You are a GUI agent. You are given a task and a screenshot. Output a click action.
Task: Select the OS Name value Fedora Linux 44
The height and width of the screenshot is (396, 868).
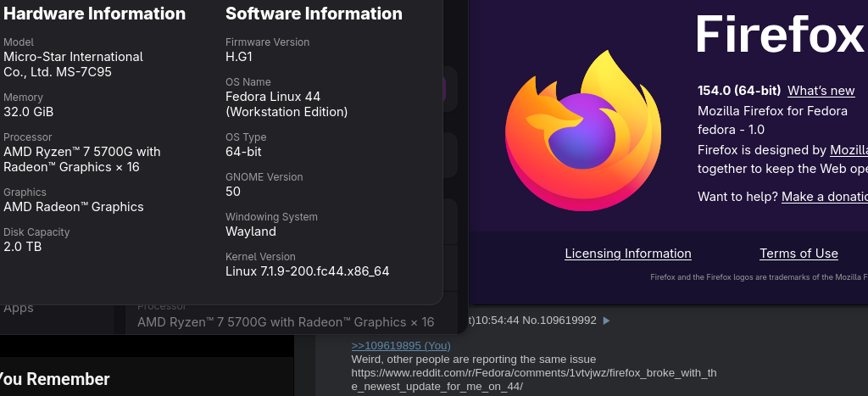coord(287,104)
